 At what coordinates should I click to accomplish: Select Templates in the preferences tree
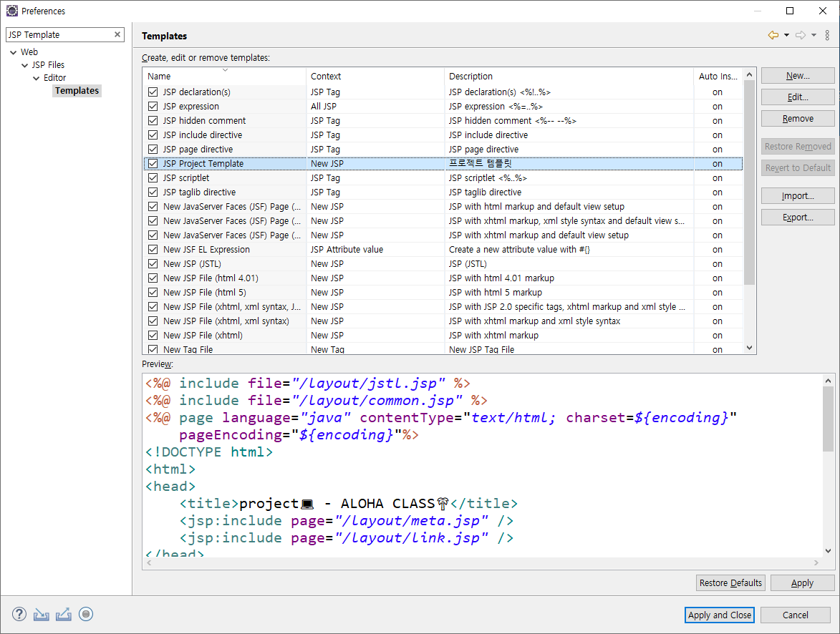click(77, 90)
